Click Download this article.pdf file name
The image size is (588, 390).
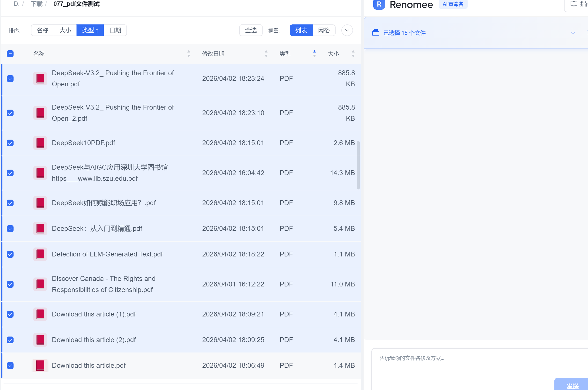(89, 365)
